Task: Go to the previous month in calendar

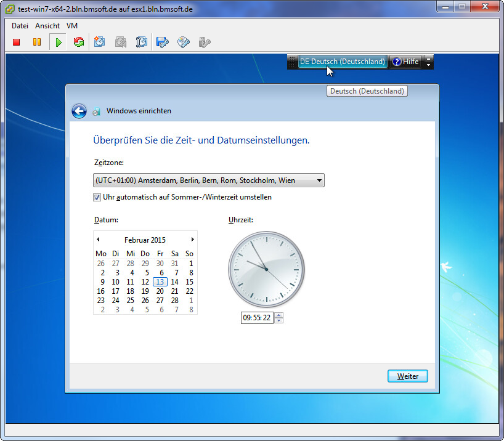Action: [99, 240]
